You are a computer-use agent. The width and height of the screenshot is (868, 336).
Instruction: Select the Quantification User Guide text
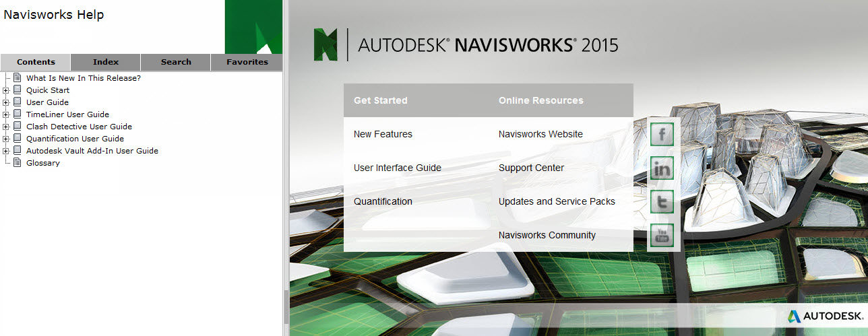pyautogui.click(x=75, y=139)
